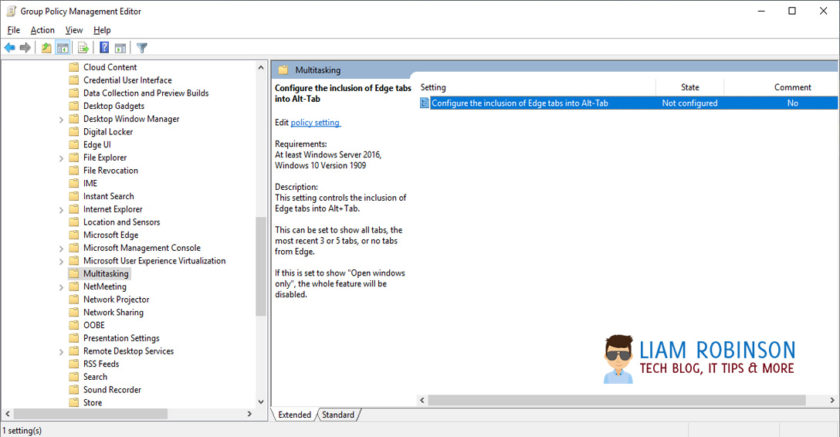840x437 pixels.
Task: Click the 'No' comment cell
Action: click(x=792, y=103)
